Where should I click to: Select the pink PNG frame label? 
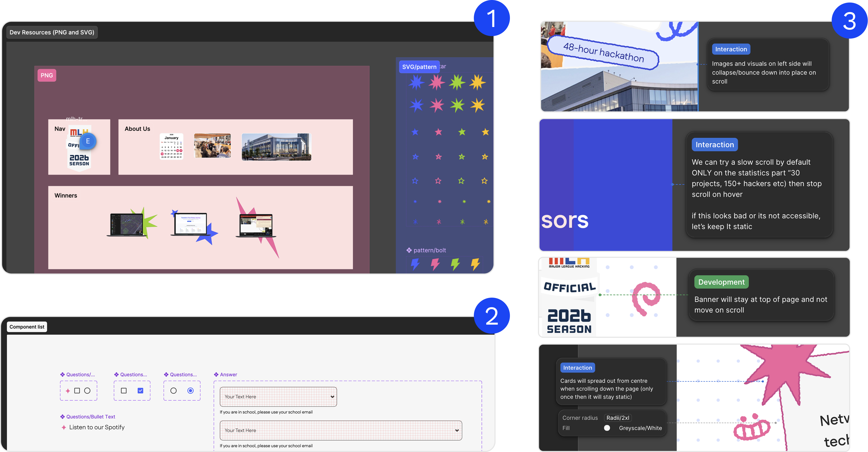[47, 75]
